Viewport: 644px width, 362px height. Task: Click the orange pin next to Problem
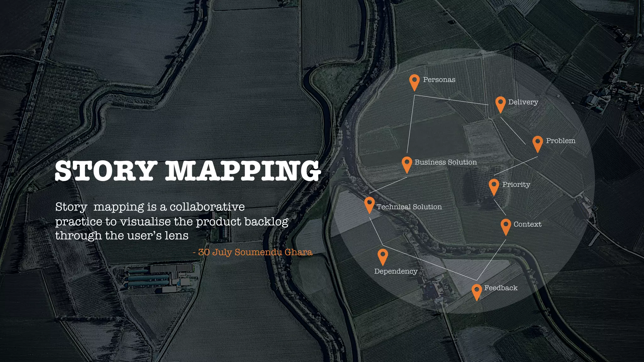pyautogui.click(x=538, y=144)
